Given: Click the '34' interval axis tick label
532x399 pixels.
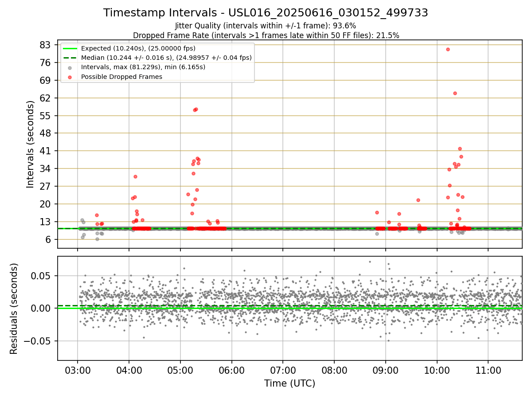Looking at the screenshot, I should tap(46, 168).
